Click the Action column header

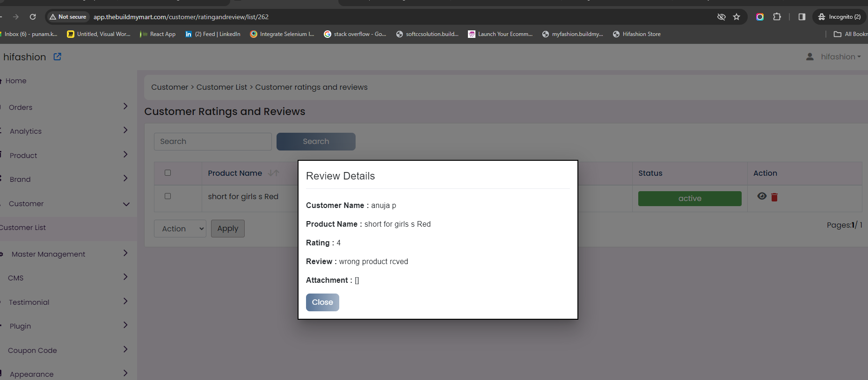point(765,173)
